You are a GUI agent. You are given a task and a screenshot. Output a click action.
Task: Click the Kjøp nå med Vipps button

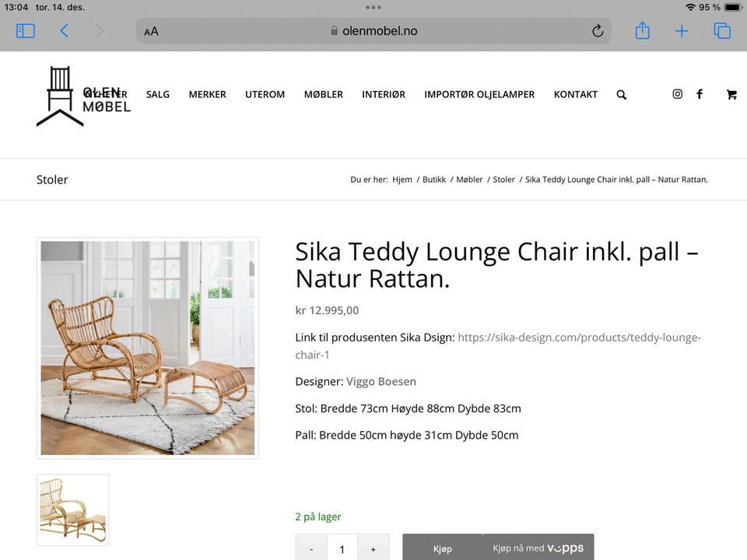(x=538, y=548)
